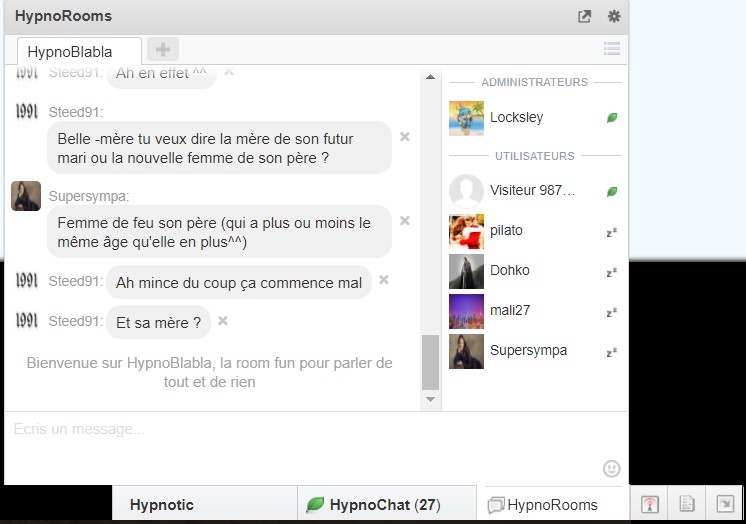
Task: Click Steed91's 1991 avatar beside 'Belle -mère'
Action: (27, 111)
